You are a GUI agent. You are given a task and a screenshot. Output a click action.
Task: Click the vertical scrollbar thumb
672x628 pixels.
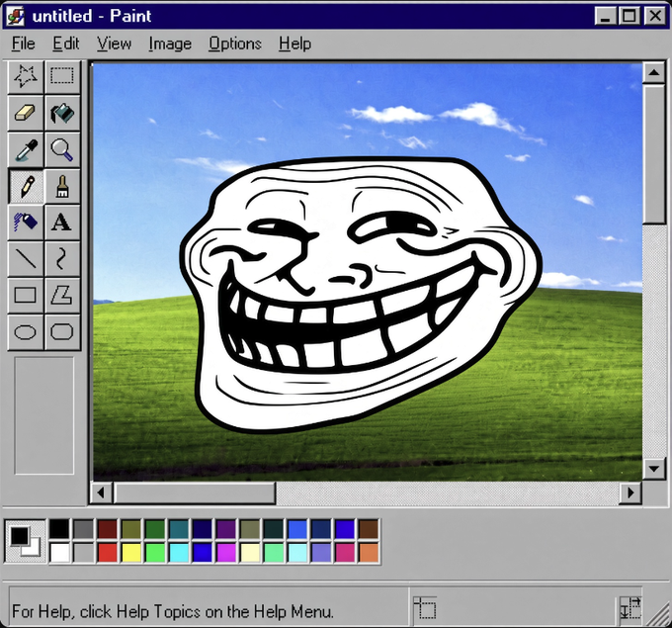coord(653,154)
